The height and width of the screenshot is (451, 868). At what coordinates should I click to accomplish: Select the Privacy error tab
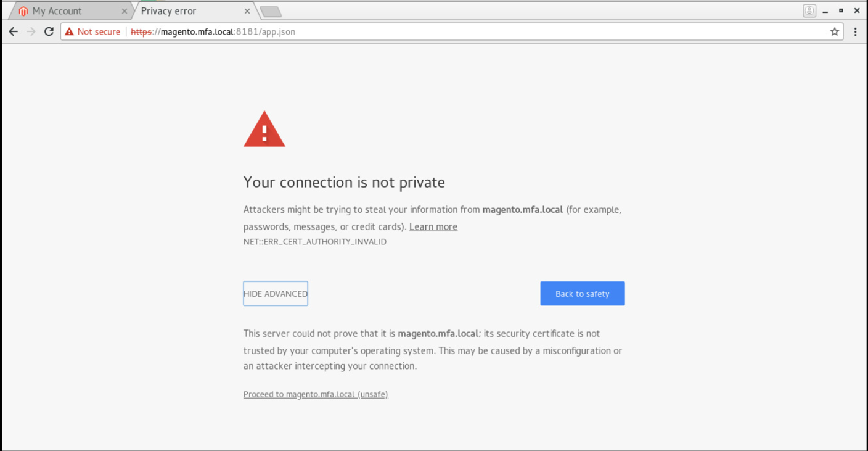(192, 11)
